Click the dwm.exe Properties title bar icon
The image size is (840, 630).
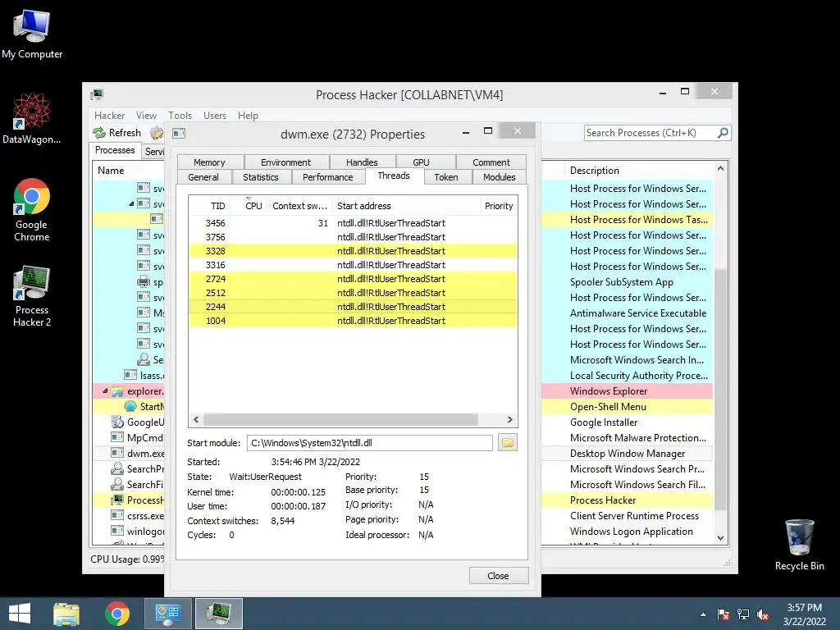(179, 134)
